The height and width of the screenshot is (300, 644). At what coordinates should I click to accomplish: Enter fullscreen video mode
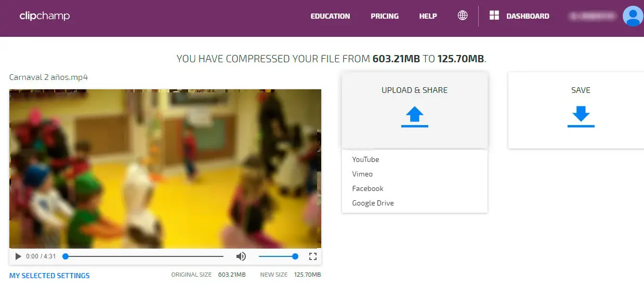313,256
